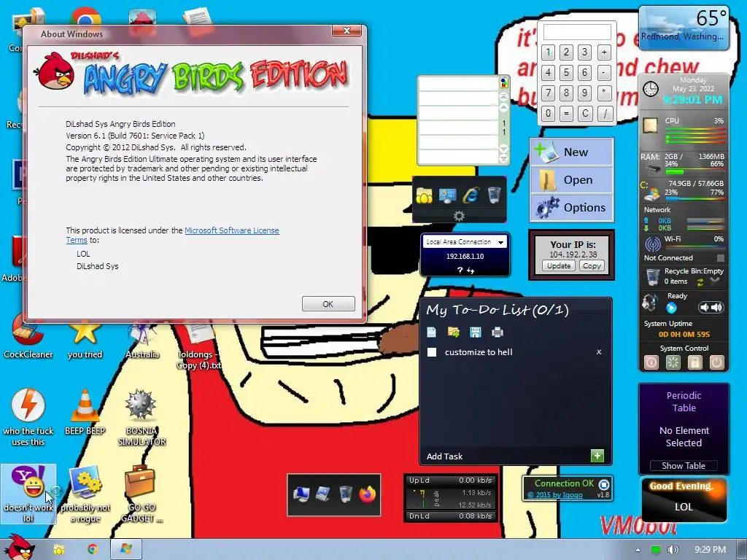The height and width of the screenshot is (560, 747).
Task: Select GO GO GADGET briefcase icon
Action: pyautogui.click(x=142, y=494)
